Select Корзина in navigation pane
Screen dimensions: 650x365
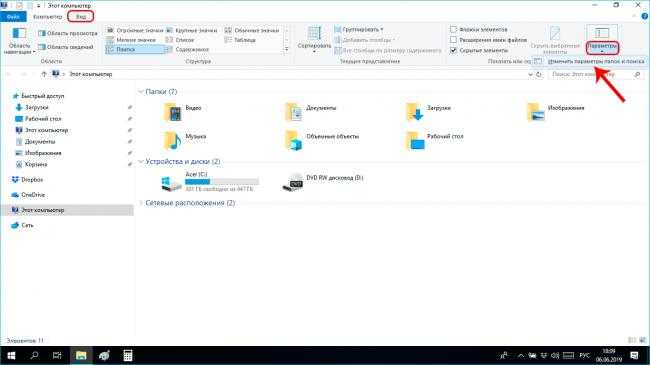click(32, 164)
